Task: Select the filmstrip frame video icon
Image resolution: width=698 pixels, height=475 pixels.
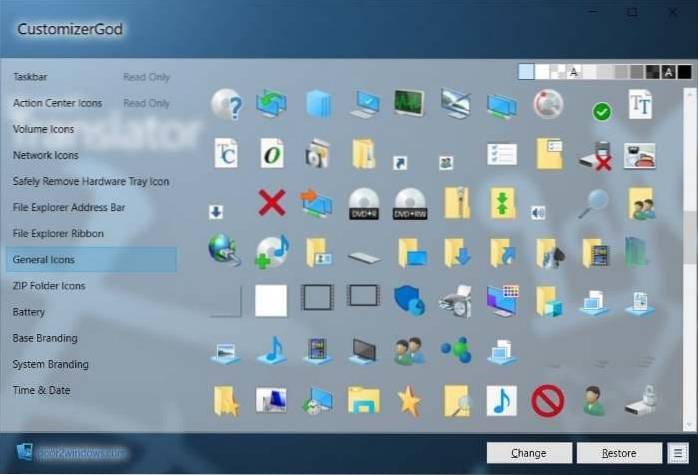Action: [317, 297]
